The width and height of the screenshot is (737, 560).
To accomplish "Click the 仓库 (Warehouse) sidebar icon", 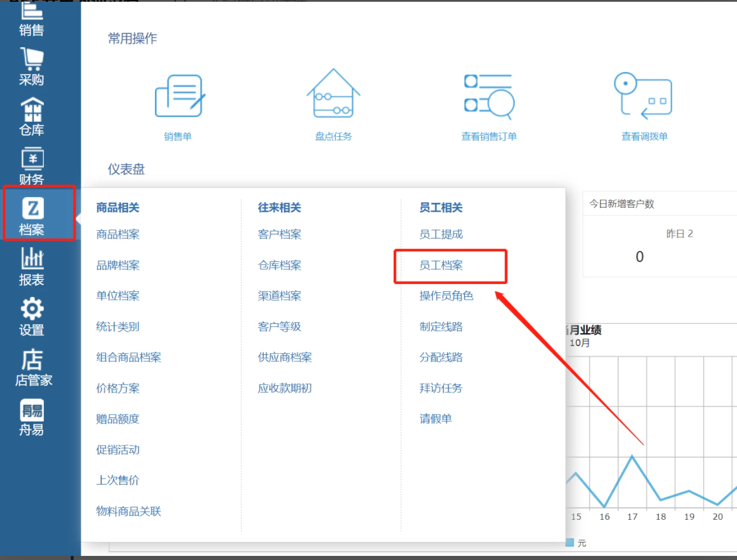I will pyautogui.click(x=32, y=116).
